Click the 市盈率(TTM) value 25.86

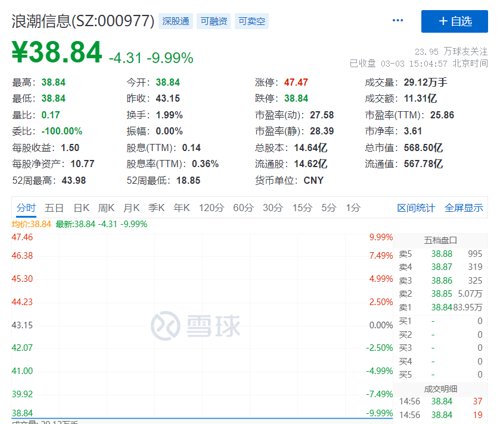[442, 115]
